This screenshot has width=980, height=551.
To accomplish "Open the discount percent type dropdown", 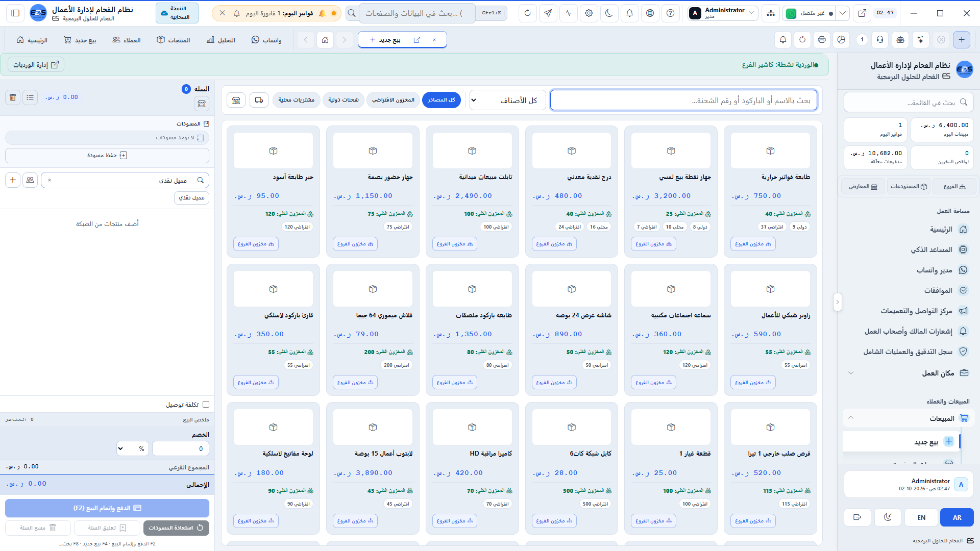I will click(133, 449).
